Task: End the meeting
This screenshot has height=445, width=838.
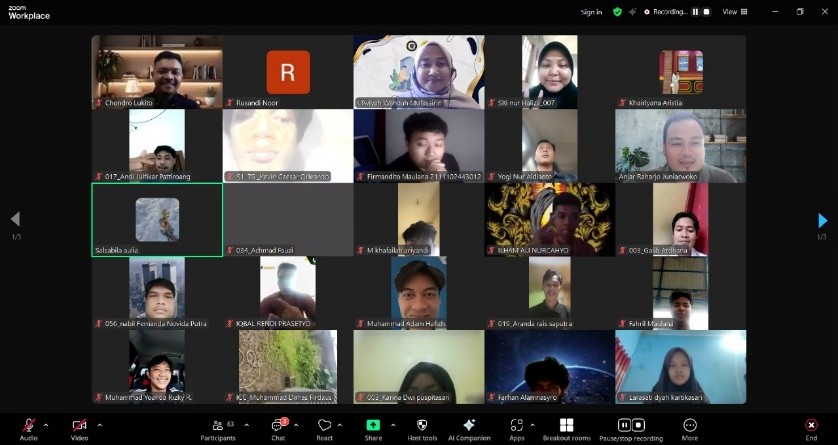Action: pyautogui.click(x=811, y=429)
